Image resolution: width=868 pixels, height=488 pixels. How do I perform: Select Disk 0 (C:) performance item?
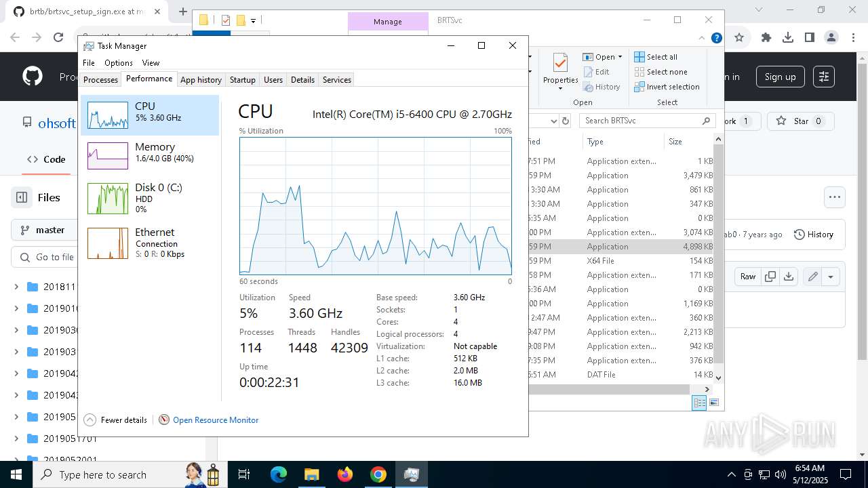(x=150, y=198)
